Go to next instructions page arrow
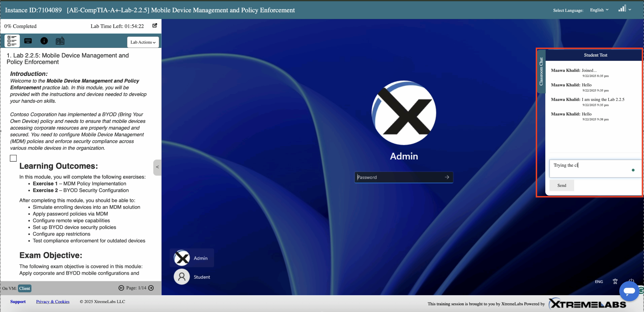 [x=151, y=288]
